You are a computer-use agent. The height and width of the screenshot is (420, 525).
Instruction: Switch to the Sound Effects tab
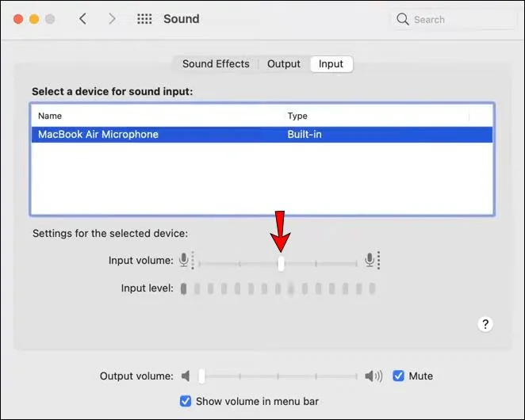coord(216,63)
